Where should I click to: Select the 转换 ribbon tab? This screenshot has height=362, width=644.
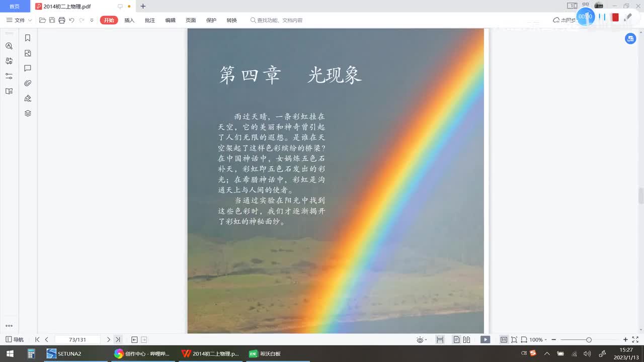tap(231, 20)
